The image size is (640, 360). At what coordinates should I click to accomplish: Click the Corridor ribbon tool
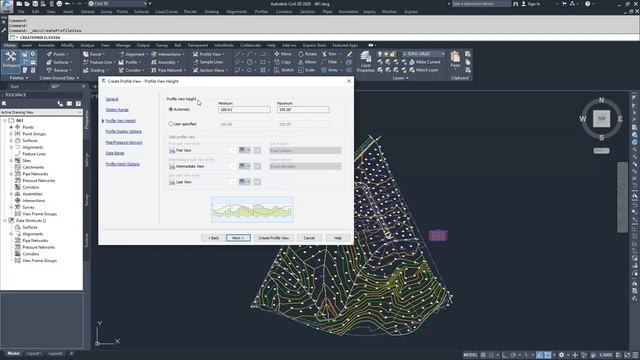(131, 70)
